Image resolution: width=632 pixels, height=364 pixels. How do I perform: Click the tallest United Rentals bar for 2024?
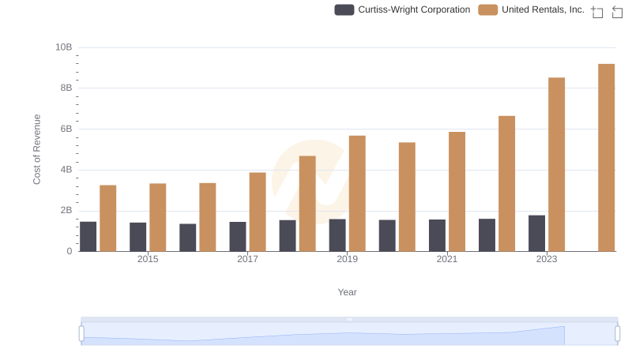coord(606,158)
